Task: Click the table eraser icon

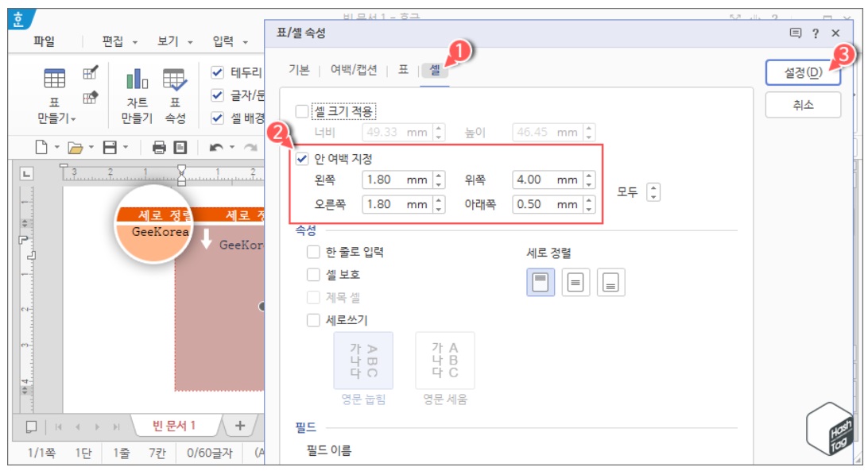Action: tap(91, 98)
